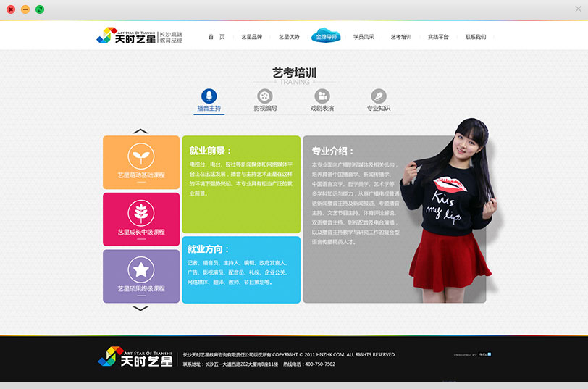Click the film reel icon for 影视编导
The image size is (588, 389).
pyautogui.click(x=265, y=96)
